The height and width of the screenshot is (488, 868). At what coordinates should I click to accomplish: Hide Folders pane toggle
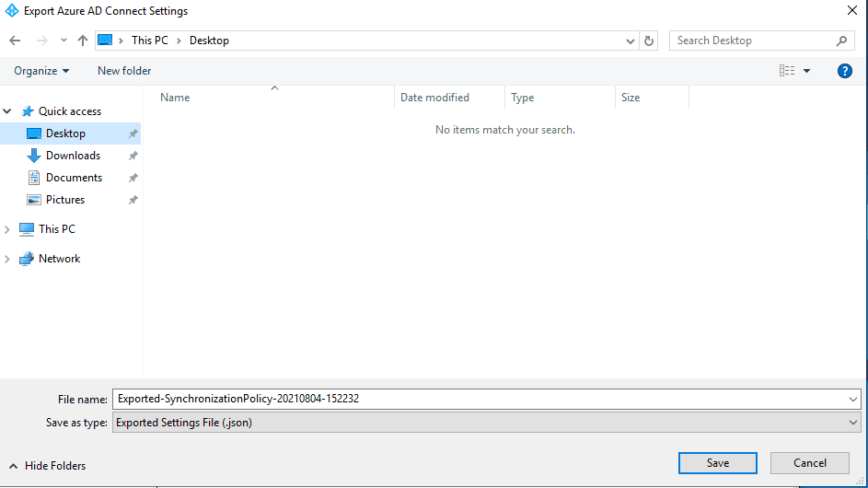[48, 466]
